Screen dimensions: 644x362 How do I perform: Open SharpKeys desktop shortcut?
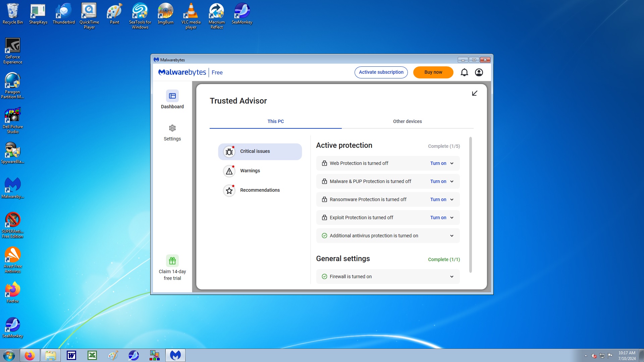coord(38,14)
